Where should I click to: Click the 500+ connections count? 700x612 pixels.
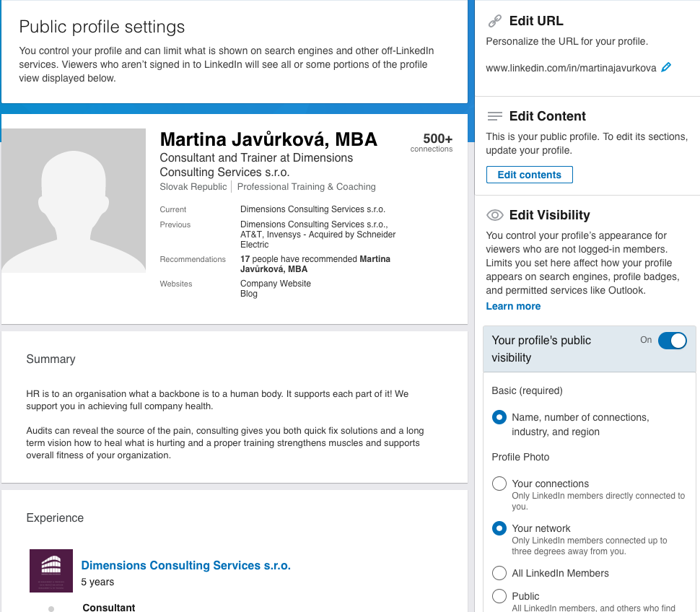[x=432, y=142]
